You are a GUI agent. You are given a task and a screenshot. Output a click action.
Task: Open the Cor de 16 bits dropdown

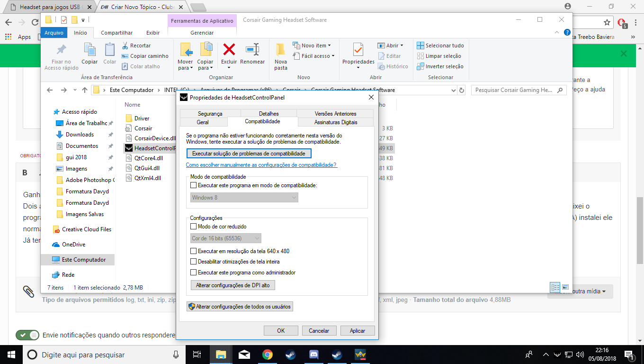pos(226,238)
